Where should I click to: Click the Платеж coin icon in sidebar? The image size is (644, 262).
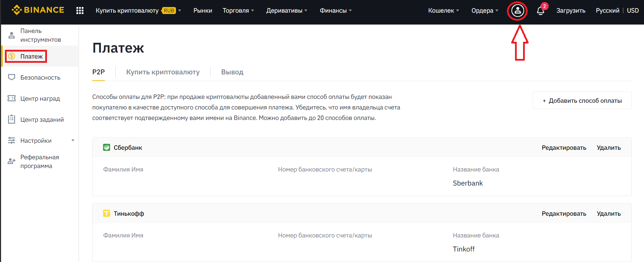12,56
